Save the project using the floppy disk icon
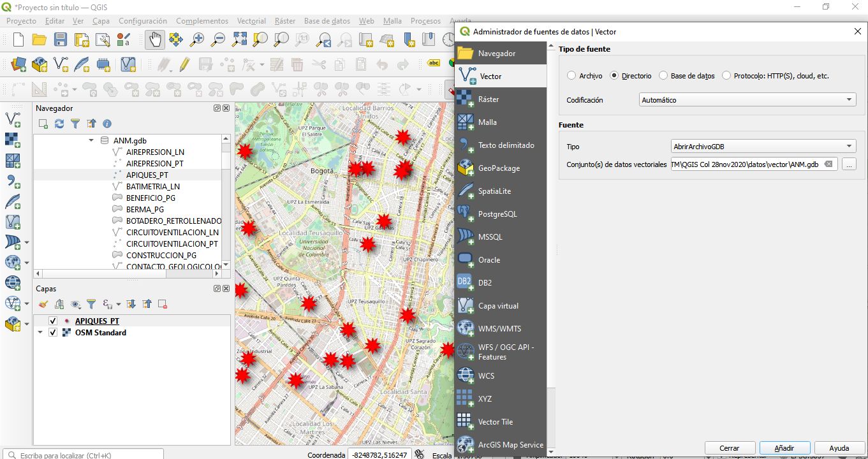Screen dimensions: 868x459 [61, 40]
